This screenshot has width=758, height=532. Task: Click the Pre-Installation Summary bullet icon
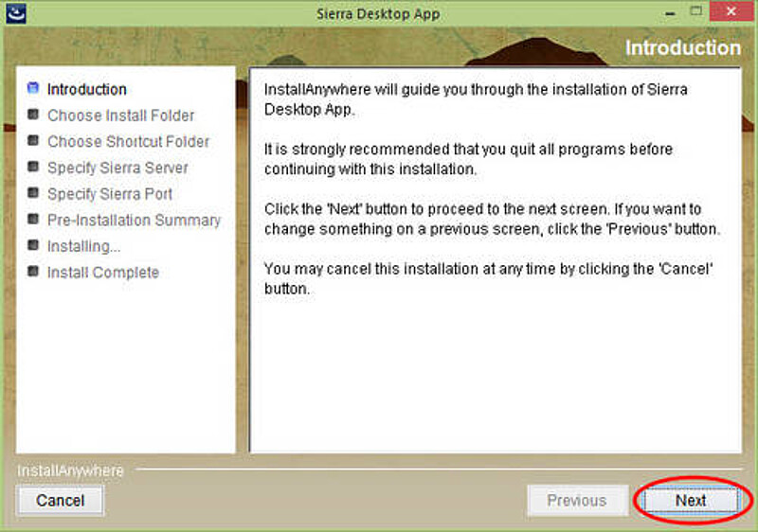pos(33,219)
